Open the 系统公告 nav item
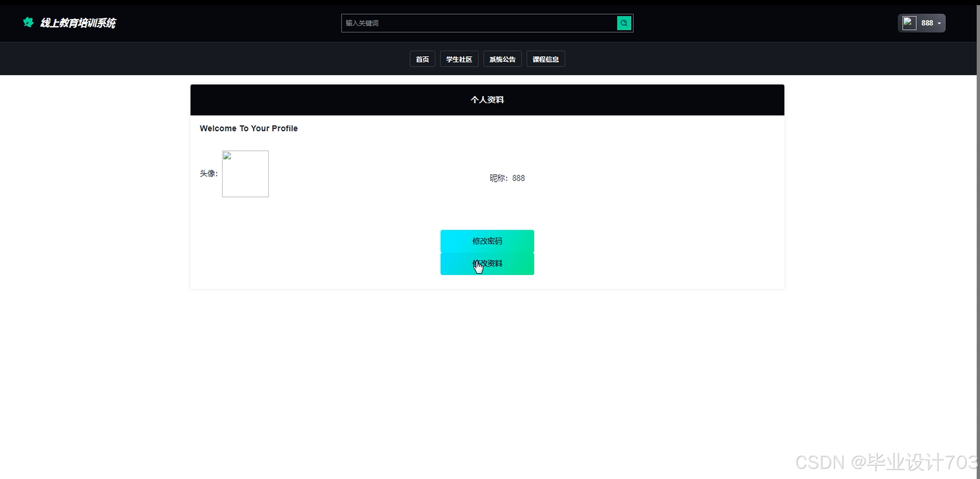 click(502, 59)
